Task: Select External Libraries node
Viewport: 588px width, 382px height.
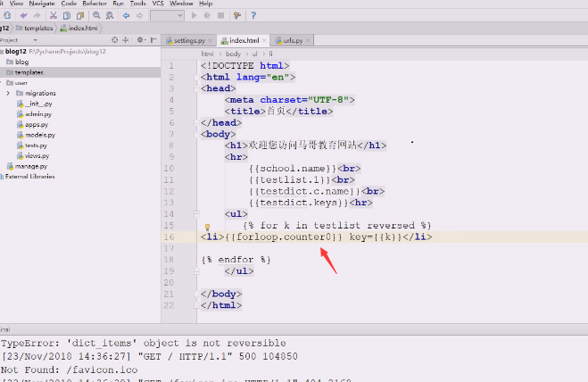Action: coord(30,177)
